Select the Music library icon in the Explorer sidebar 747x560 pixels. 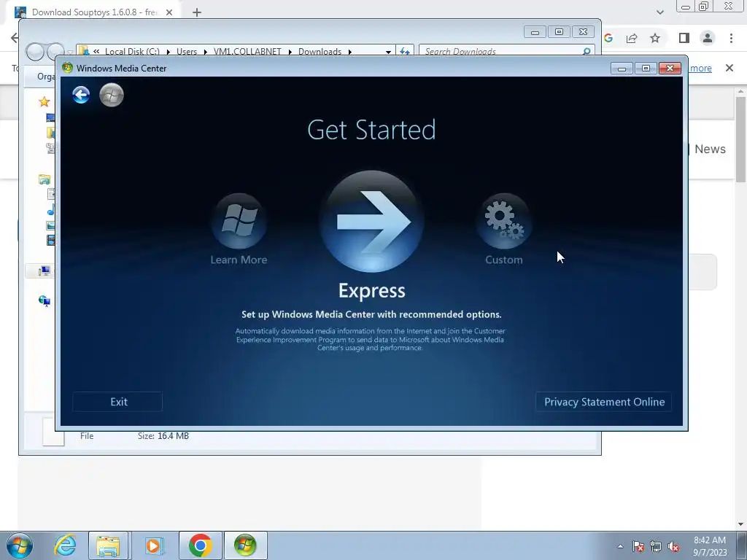point(50,209)
